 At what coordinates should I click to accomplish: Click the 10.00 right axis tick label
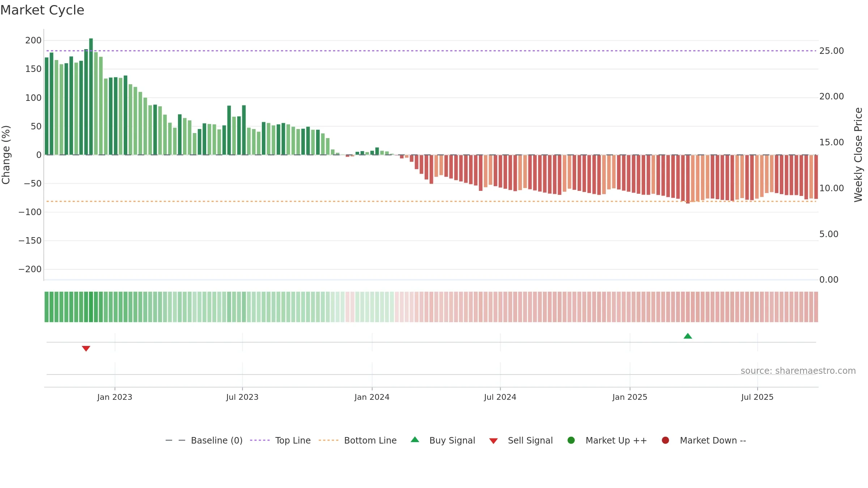831,188
